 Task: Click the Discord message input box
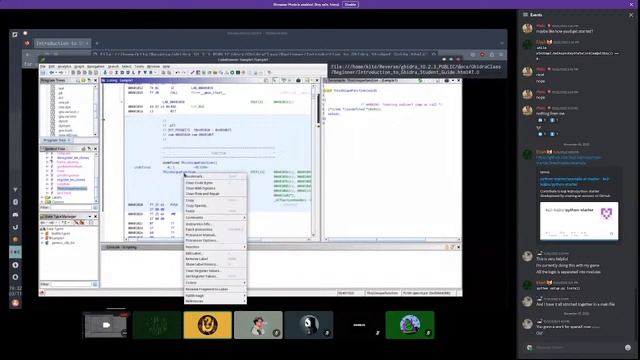tap(578, 347)
